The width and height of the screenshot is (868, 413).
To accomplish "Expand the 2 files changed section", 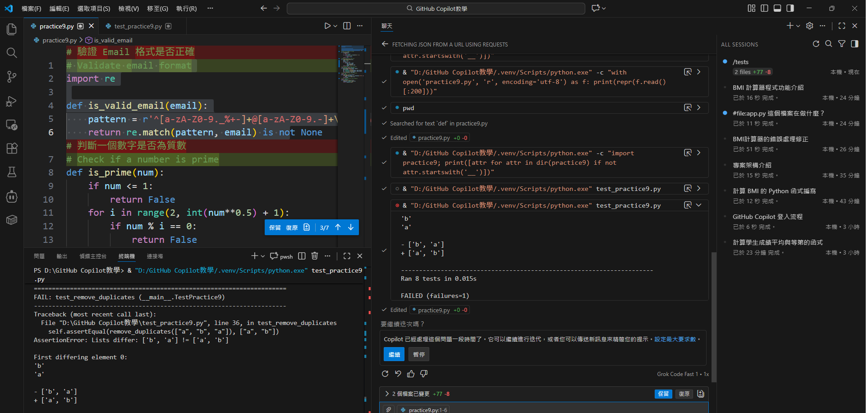I will [387, 394].
